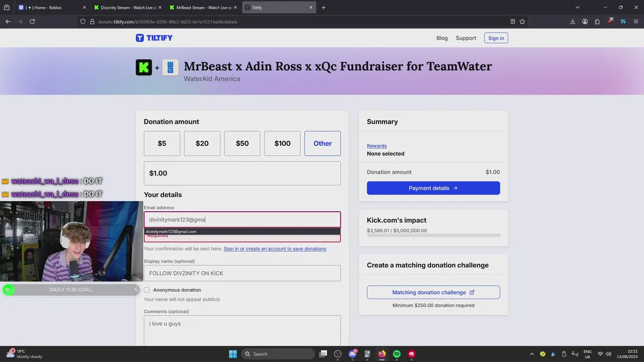The image size is (644, 362).
Task: Click the webcam overlay of the streamer
Action: pos(71,241)
